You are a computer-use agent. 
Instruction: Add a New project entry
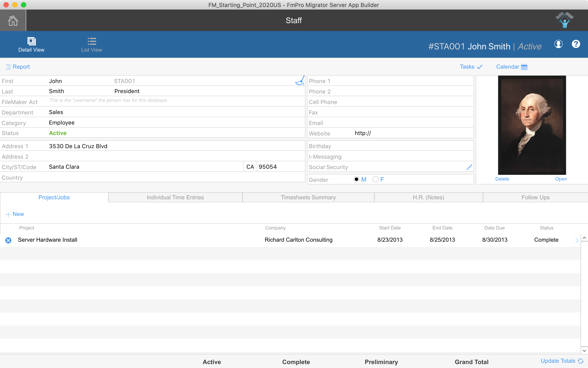[x=15, y=214]
